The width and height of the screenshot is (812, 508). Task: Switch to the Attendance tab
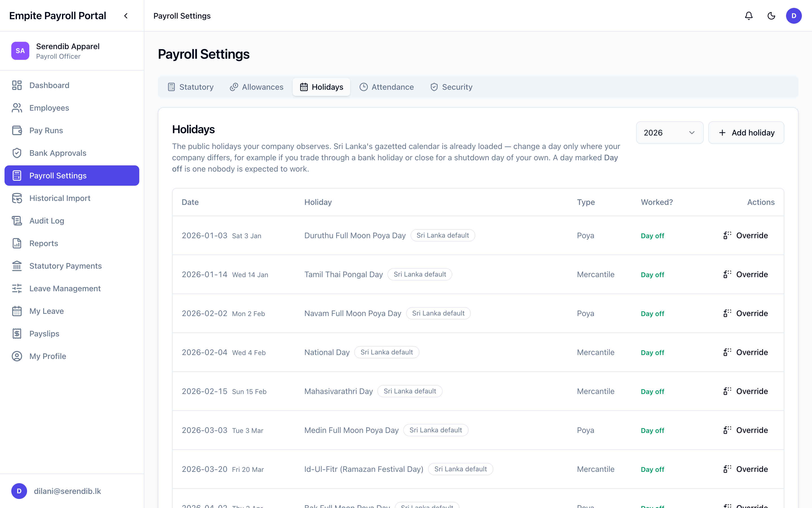(x=387, y=87)
